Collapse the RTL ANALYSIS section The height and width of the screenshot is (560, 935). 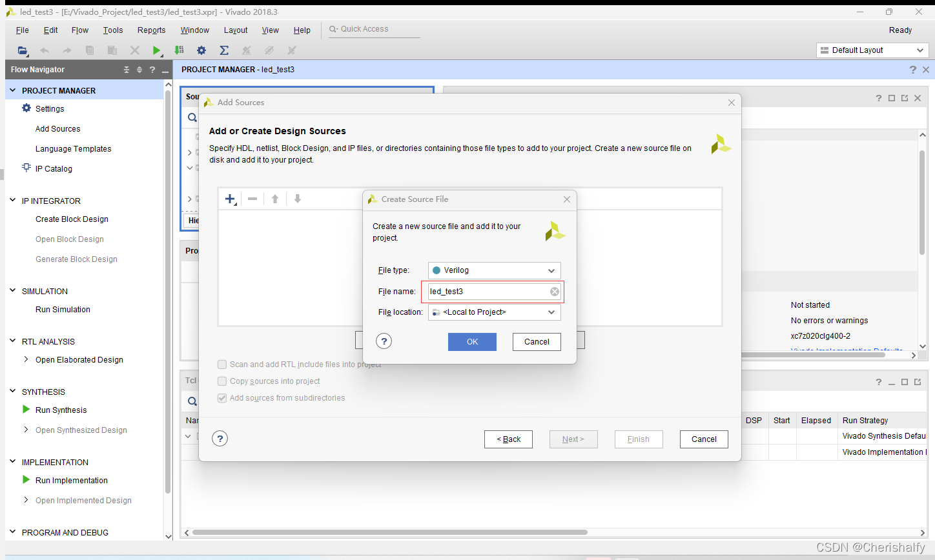[x=12, y=341]
